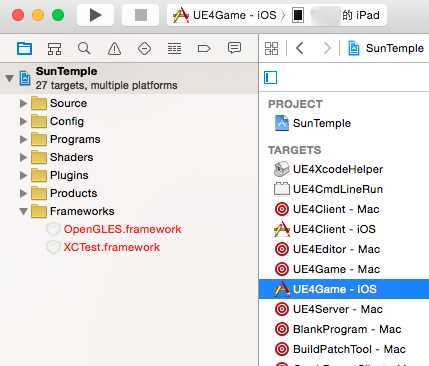Open the Debug navigator
The image size is (429, 366).
point(174,49)
